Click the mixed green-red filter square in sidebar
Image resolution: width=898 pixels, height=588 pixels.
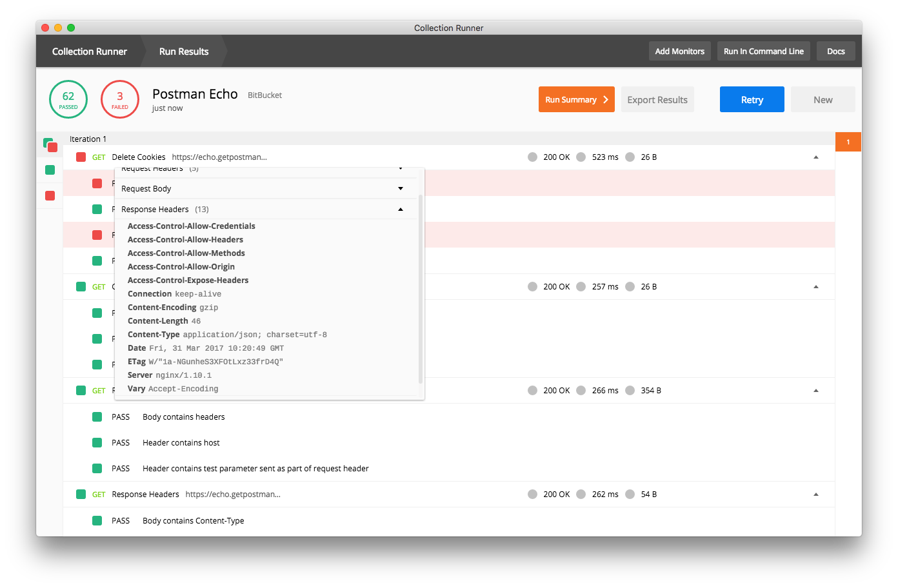click(50, 144)
